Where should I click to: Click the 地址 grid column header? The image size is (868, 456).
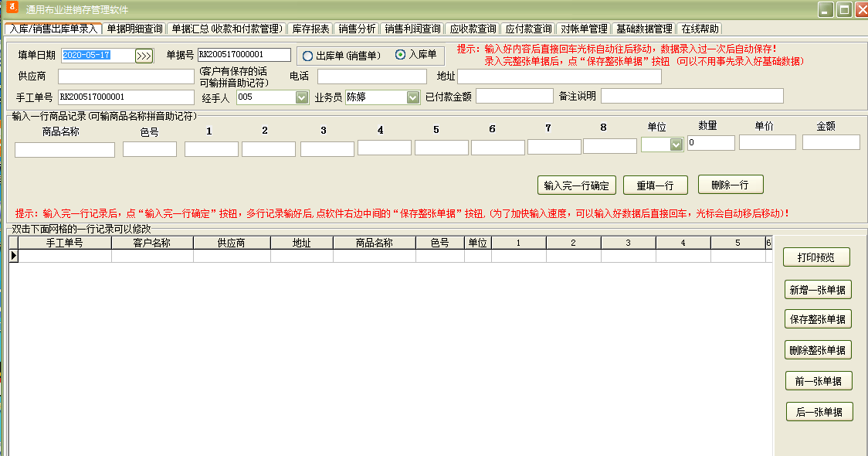302,243
